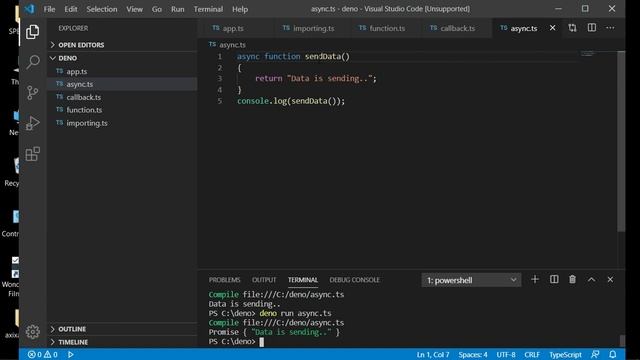This screenshot has width=640, height=360.
Task: Expand the Timeline section
Action: tap(122, 342)
